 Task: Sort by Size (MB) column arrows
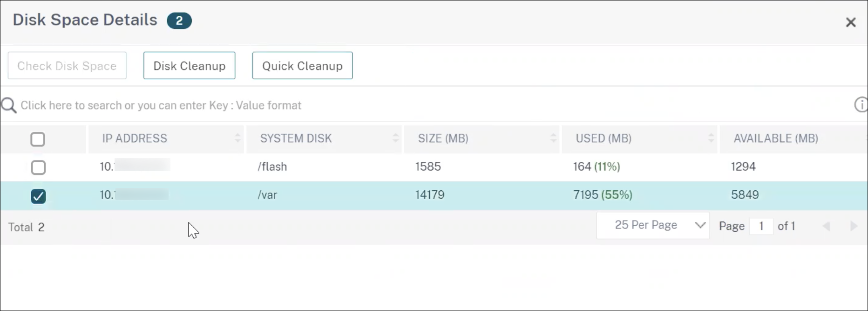tap(553, 138)
